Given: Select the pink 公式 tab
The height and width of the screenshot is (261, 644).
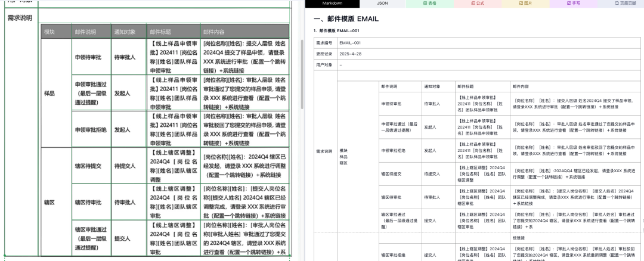Looking at the screenshot, I should tap(478, 4).
